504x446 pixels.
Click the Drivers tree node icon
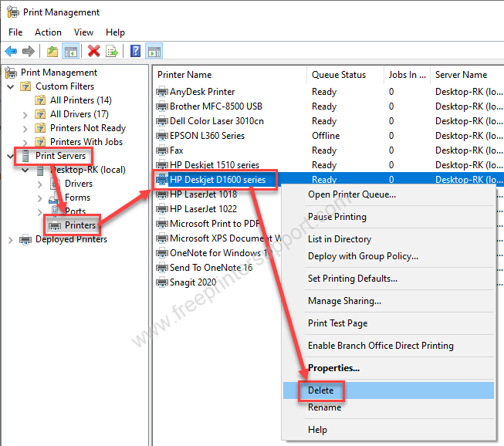point(54,184)
